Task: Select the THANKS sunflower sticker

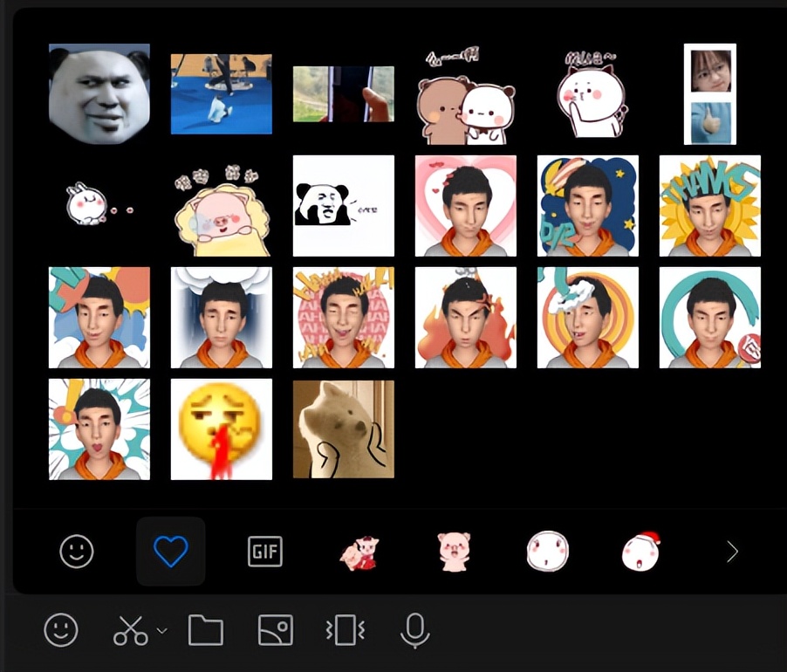Action: 709,205
